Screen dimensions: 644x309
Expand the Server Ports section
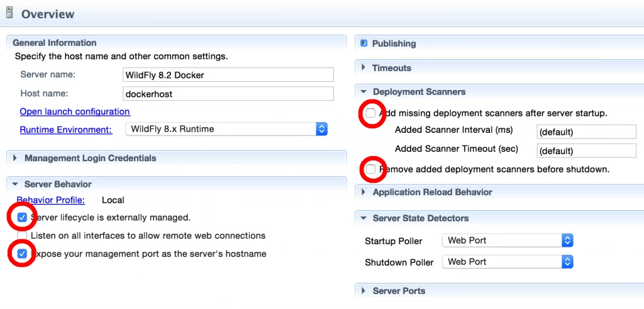tap(363, 291)
